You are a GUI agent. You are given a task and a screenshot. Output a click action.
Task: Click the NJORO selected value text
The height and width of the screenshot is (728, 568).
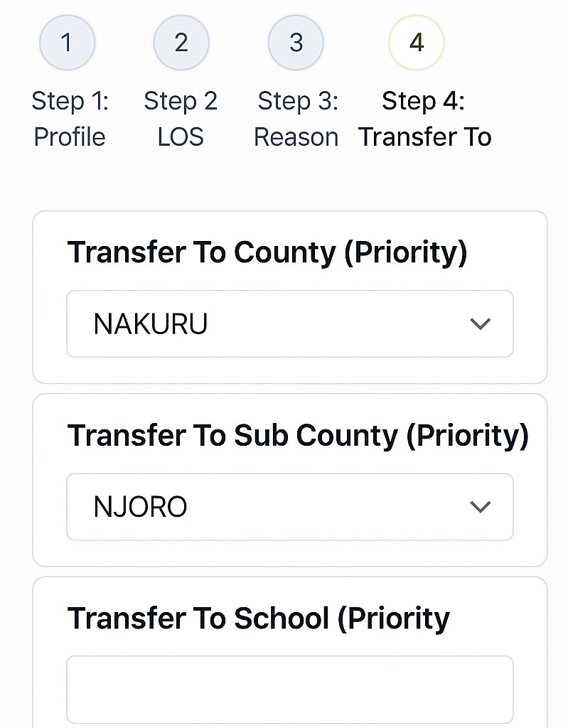tap(140, 506)
